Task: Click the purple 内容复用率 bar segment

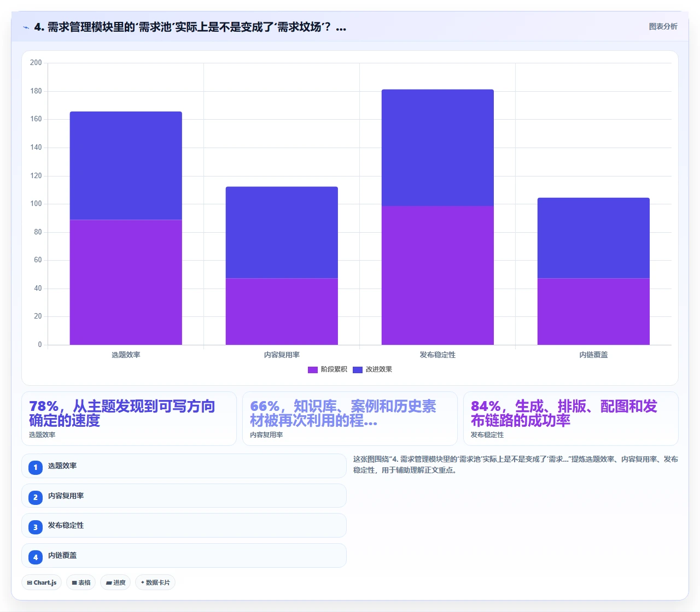Action: [282, 311]
